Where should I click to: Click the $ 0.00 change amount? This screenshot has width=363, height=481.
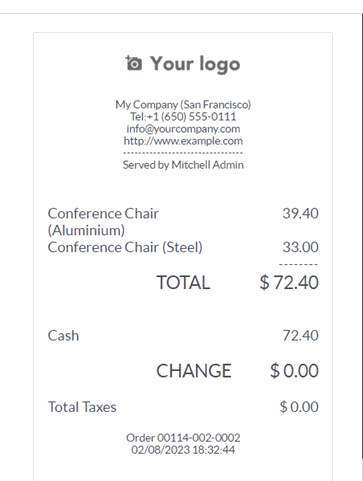tap(294, 371)
